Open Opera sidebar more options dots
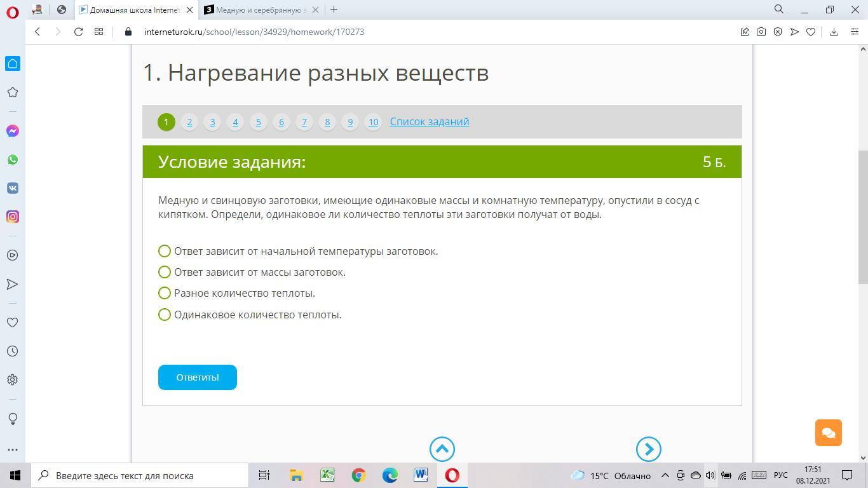 pyautogui.click(x=13, y=450)
